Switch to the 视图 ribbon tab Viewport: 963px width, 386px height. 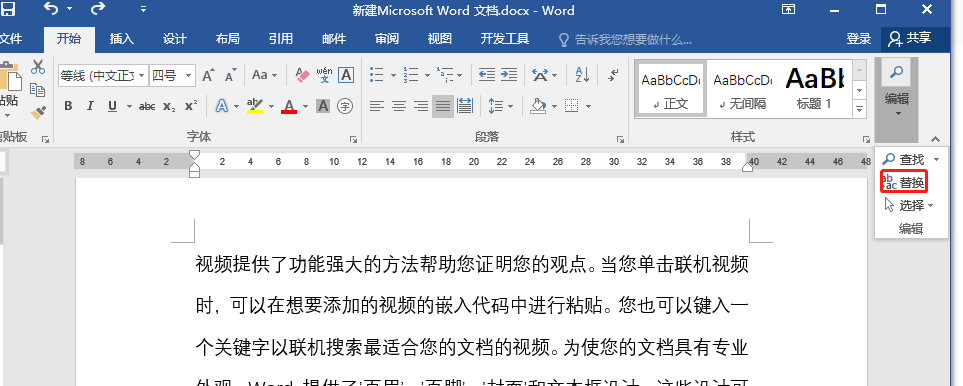click(x=440, y=39)
